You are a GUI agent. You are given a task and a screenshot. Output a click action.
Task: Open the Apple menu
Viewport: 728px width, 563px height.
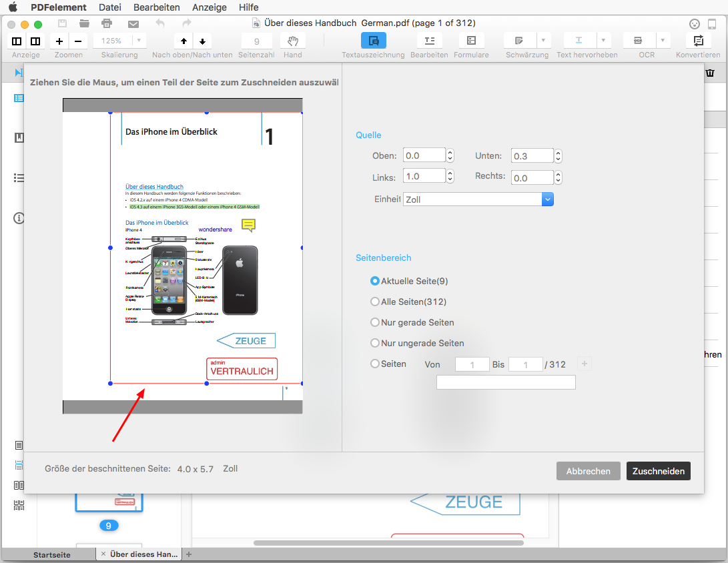click(x=13, y=7)
